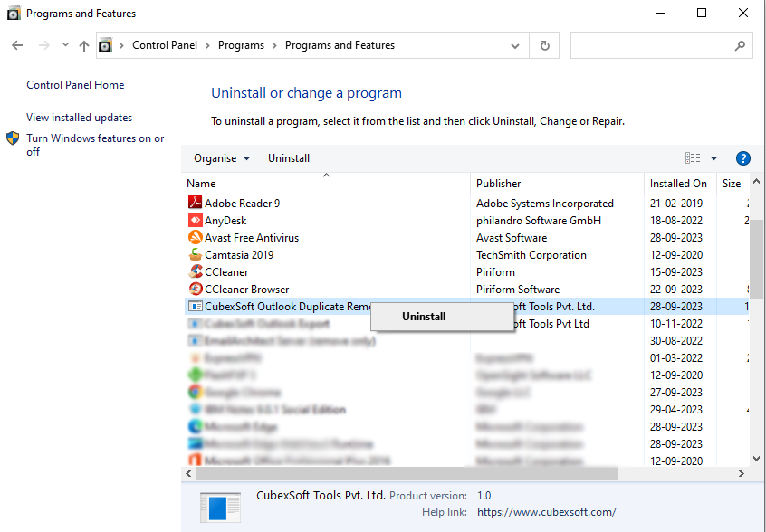This screenshot has width=766, height=532.
Task: Click the CCleaner Browser icon
Action: 195,290
